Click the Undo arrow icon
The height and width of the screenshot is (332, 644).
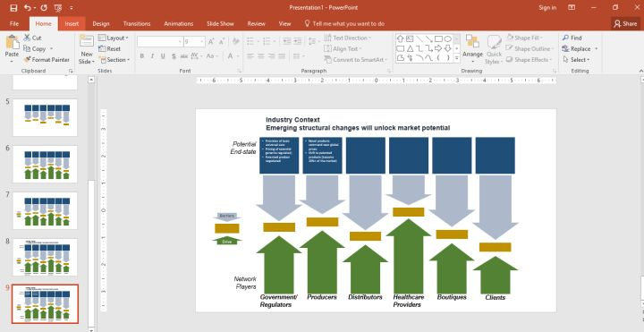coord(27,8)
